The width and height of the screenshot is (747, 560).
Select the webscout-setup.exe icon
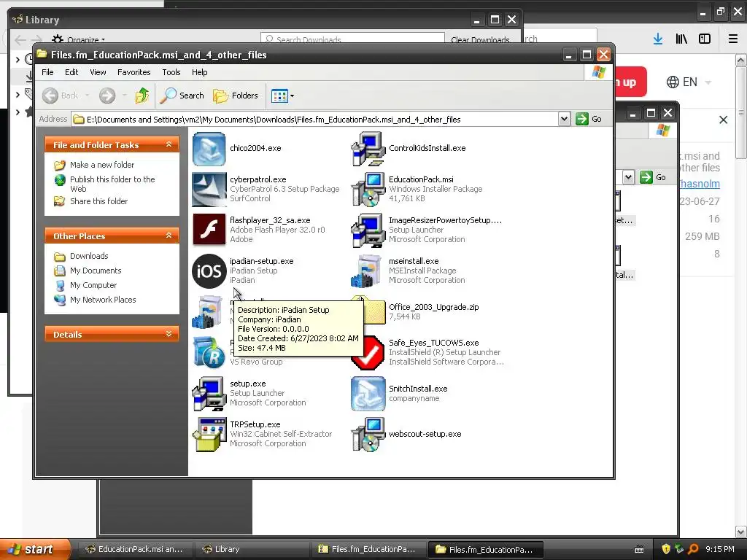click(x=368, y=435)
